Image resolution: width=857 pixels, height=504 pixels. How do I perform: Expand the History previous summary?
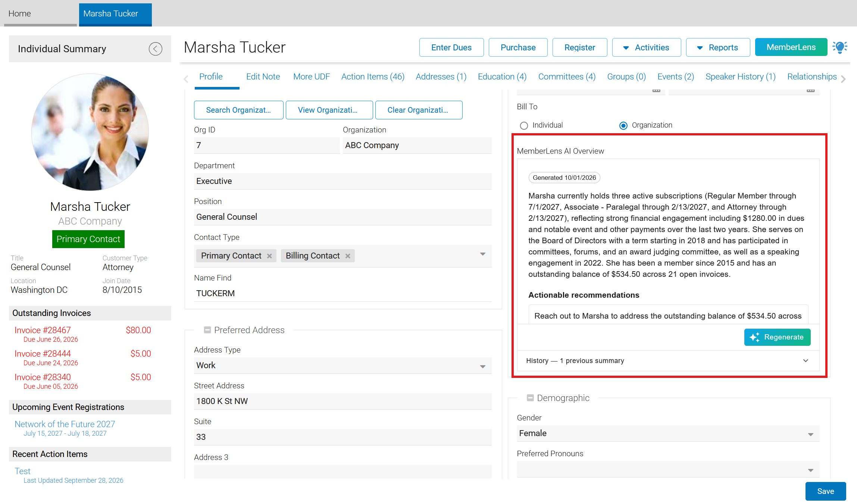point(668,361)
